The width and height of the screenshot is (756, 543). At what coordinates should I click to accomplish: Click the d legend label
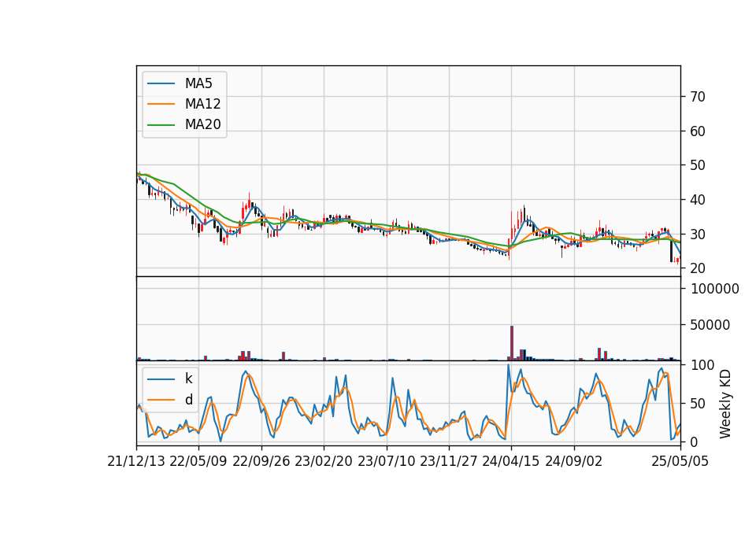tap(188, 400)
